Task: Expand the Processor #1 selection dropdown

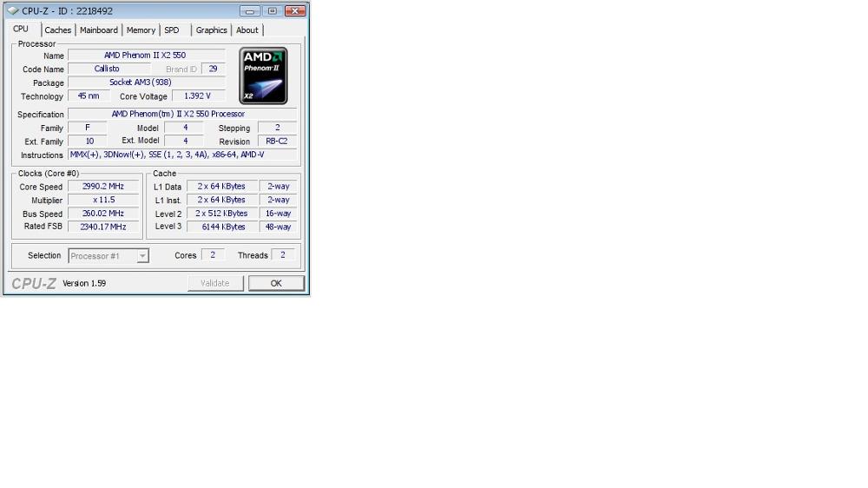Action: pos(142,256)
